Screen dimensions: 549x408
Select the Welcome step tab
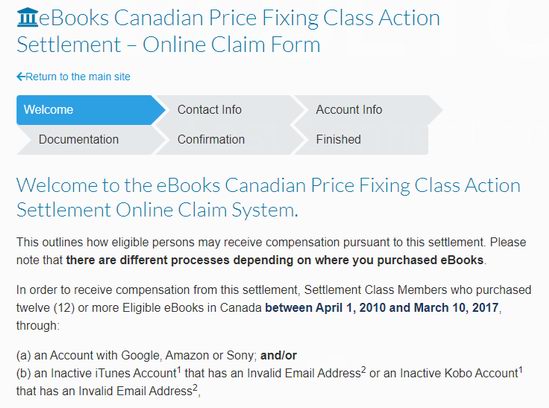click(90, 110)
